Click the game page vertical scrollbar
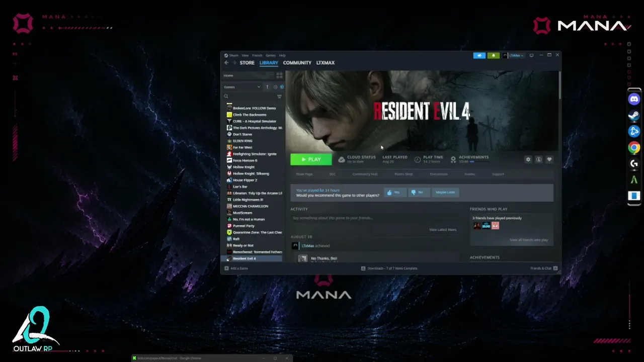Screen dimensions: 644x362 coord(559,85)
